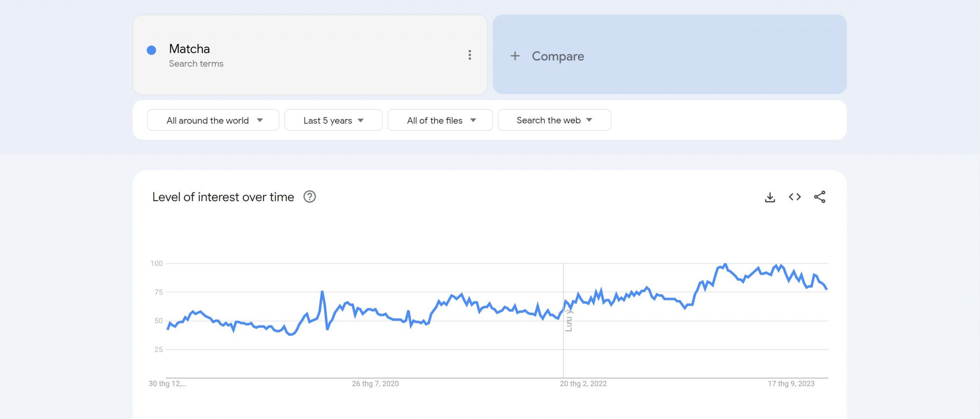Click the Level of interest over time title
The height and width of the screenshot is (419, 980).
223,197
